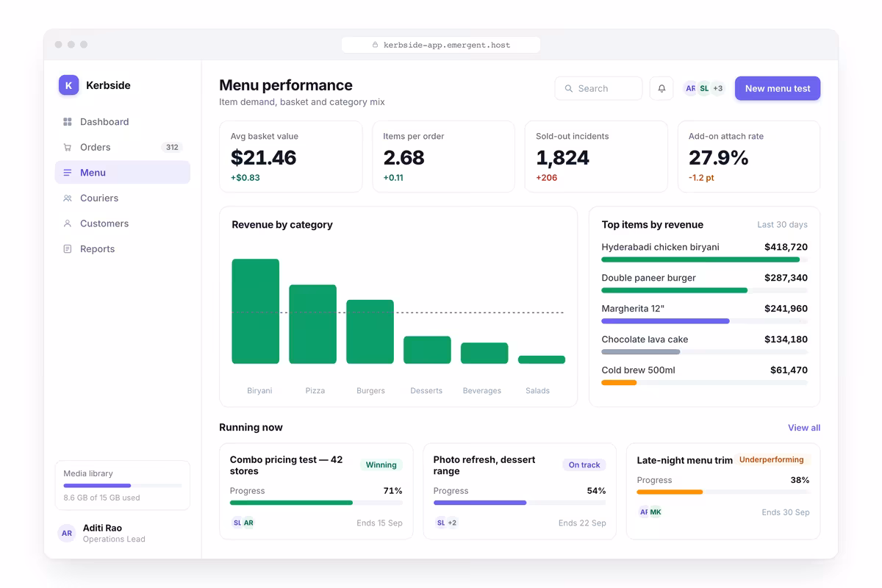Screen dimensions: 882x588
Task: Click the +2 badge on Photo refresh card
Action: tap(452, 523)
